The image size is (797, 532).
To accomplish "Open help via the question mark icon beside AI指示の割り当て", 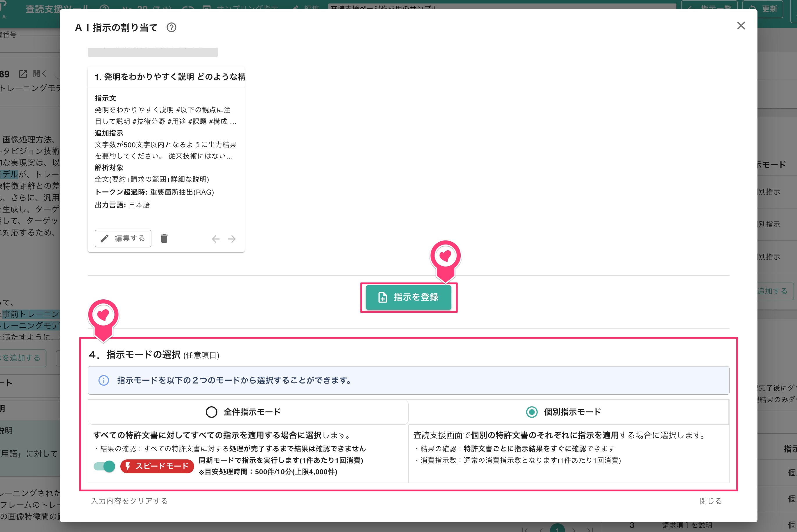I will click(x=172, y=28).
